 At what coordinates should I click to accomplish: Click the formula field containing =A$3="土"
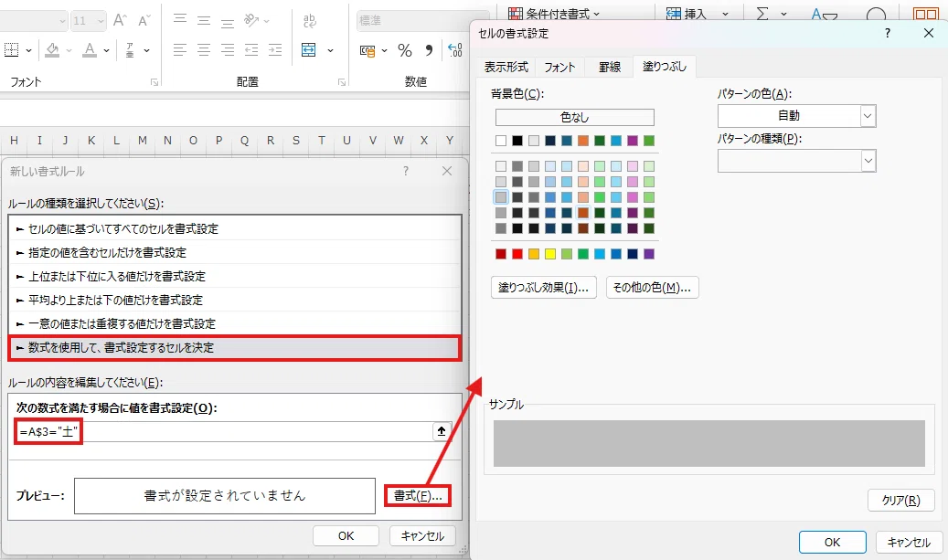point(223,431)
